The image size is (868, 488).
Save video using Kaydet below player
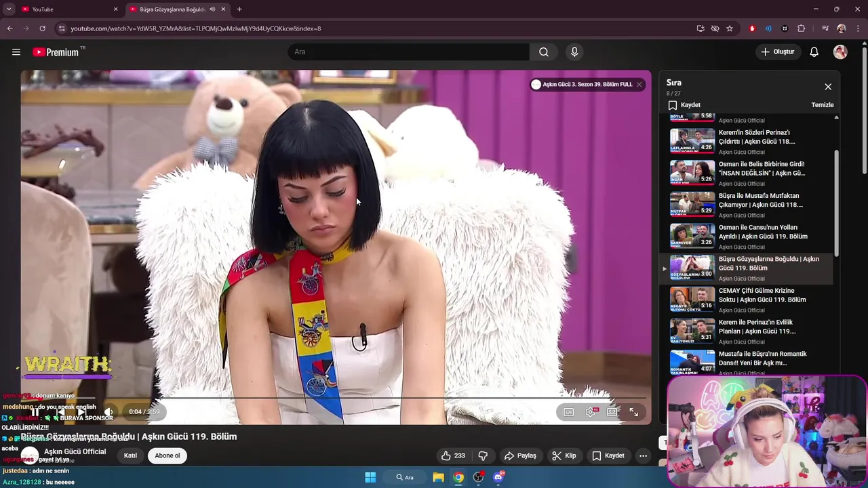(x=608, y=456)
